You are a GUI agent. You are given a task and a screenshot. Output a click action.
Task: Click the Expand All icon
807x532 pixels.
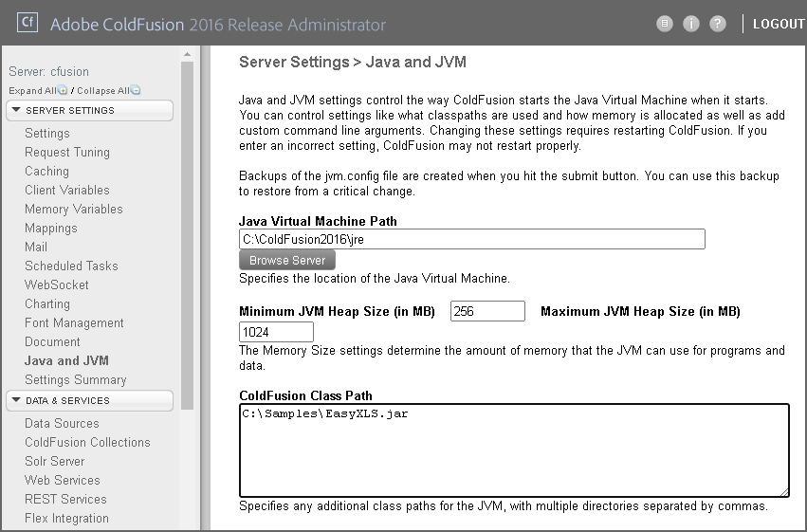pos(63,90)
